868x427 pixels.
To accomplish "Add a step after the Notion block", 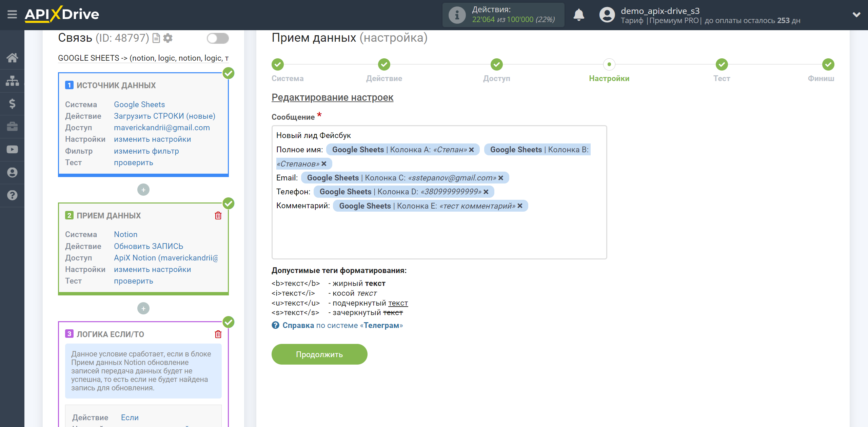I will click(x=143, y=308).
